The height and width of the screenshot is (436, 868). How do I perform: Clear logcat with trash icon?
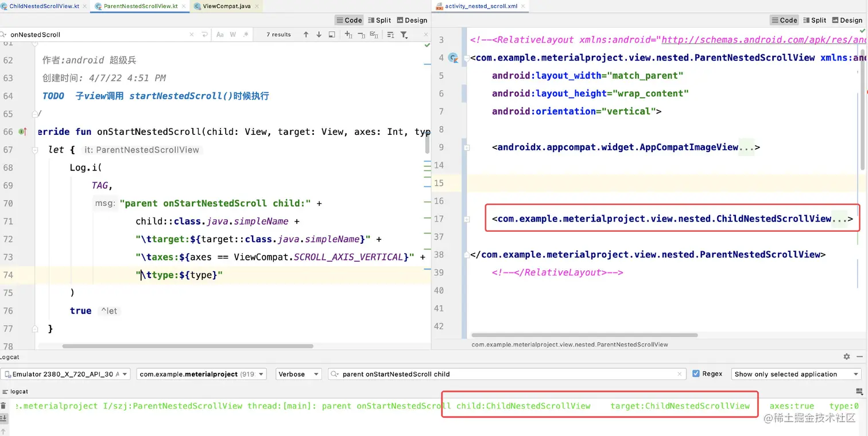pos(3,405)
